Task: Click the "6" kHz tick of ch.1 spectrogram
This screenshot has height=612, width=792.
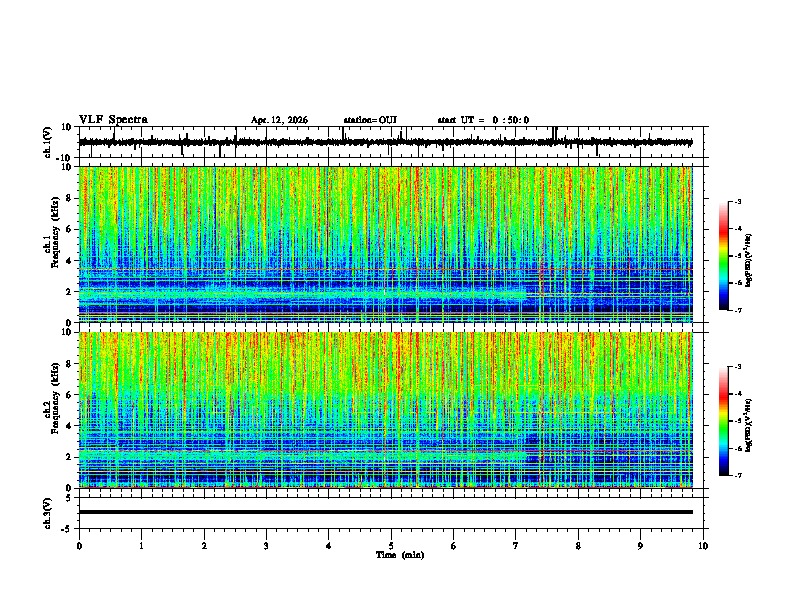Action: tap(70, 229)
